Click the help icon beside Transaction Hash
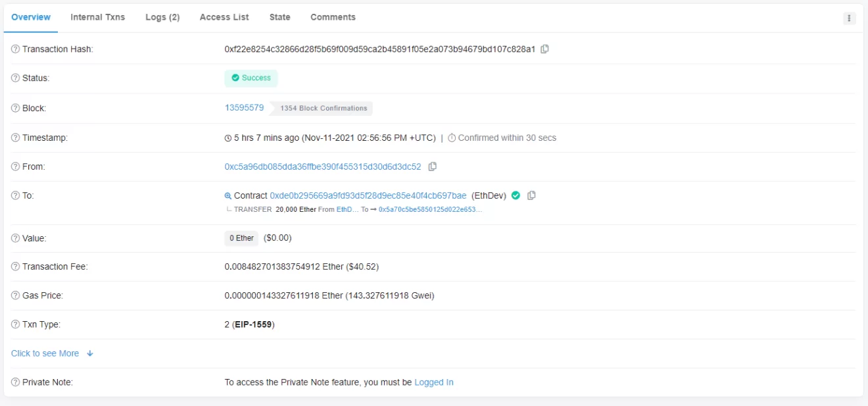The image size is (868, 406). [x=16, y=49]
